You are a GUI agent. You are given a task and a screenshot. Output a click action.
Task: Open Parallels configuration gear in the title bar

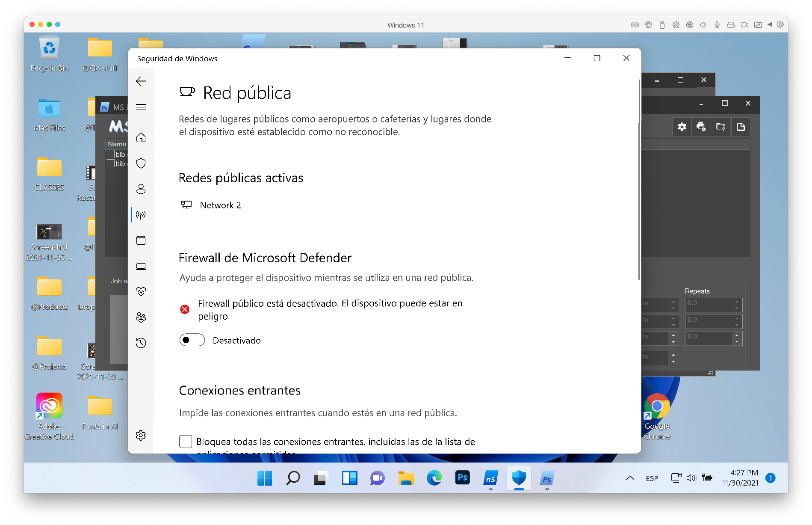point(780,25)
